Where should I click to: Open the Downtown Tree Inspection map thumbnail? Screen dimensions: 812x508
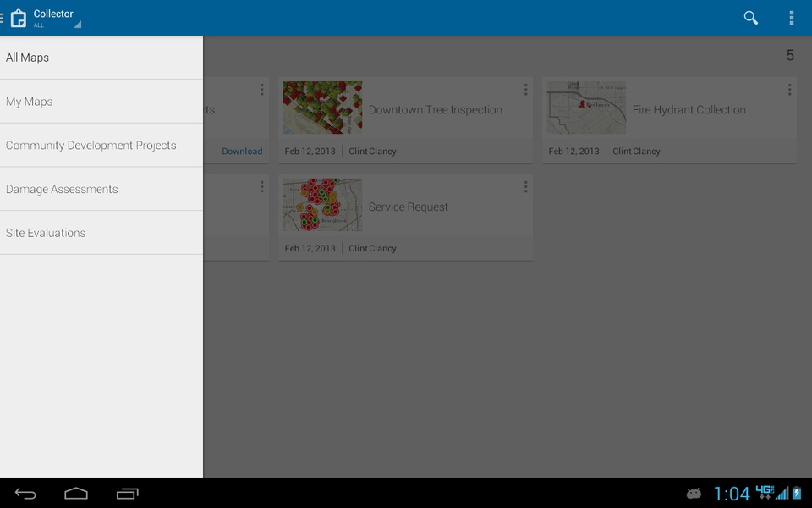click(322, 108)
